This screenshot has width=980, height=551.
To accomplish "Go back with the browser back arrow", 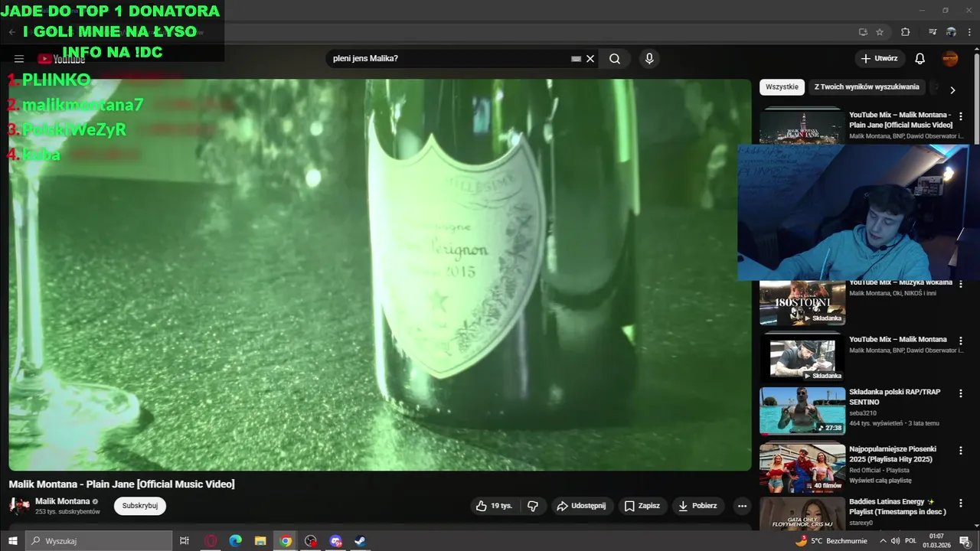I will [11, 32].
